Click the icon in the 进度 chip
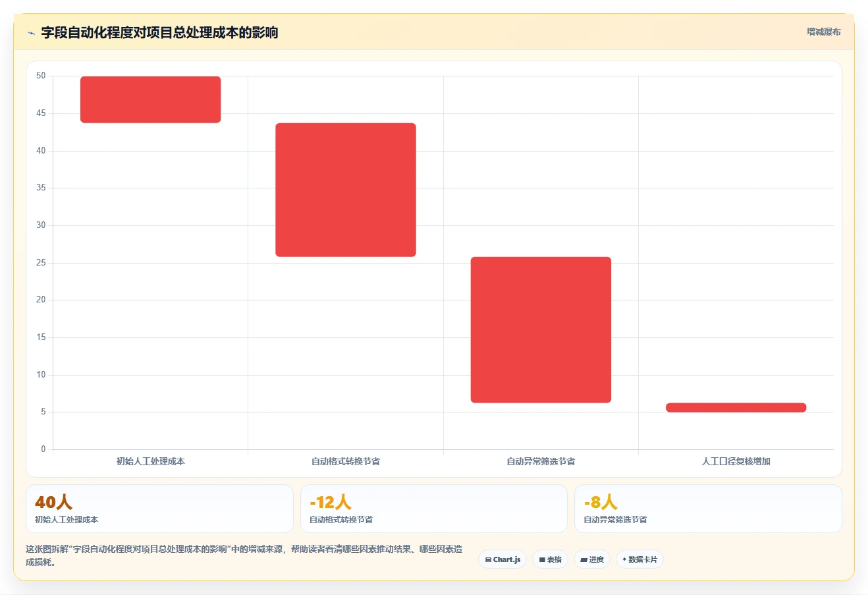The image size is (868, 595). point(583,559)
